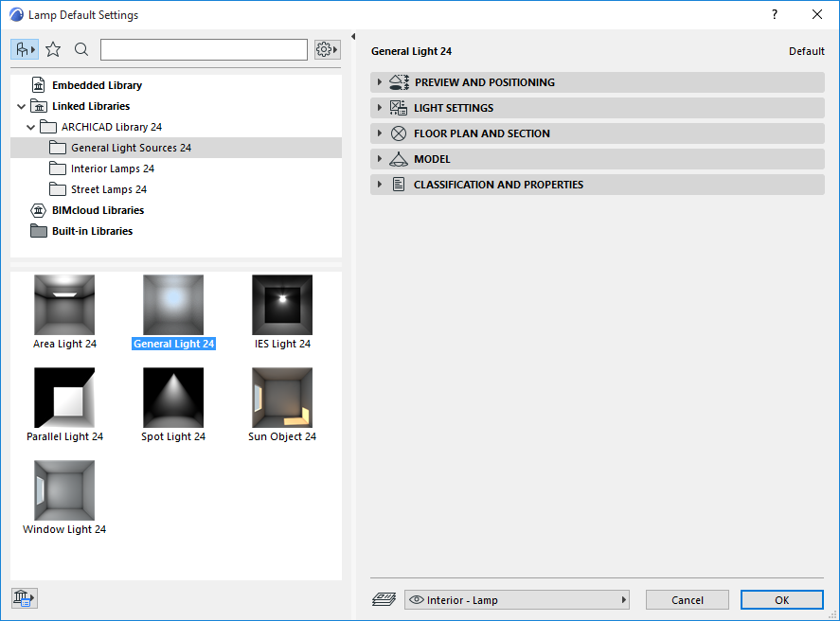This screenshot has width=840, height=621.
Task: Toggle visibility eye on Interior - Lamp layer
Action: pos(417,599)
